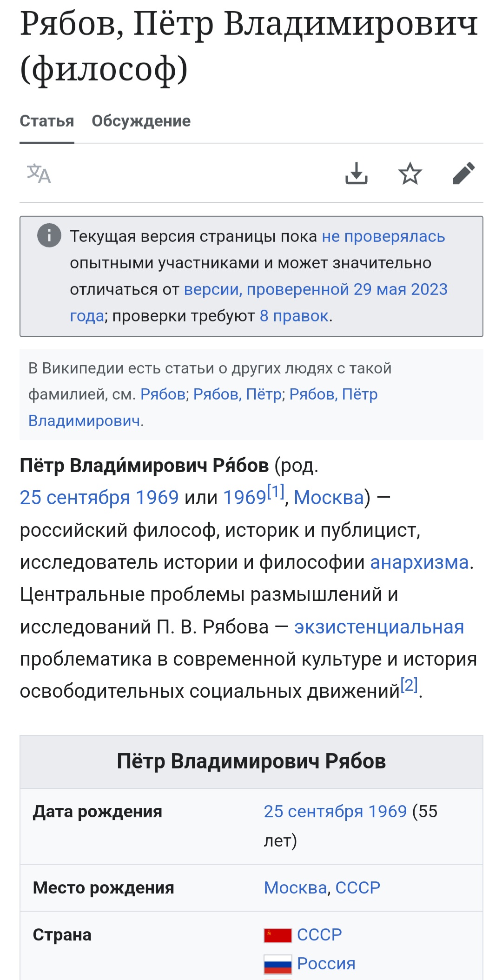Open the language selection icon
Screen dimensions: 502x980
click(39, 173)
